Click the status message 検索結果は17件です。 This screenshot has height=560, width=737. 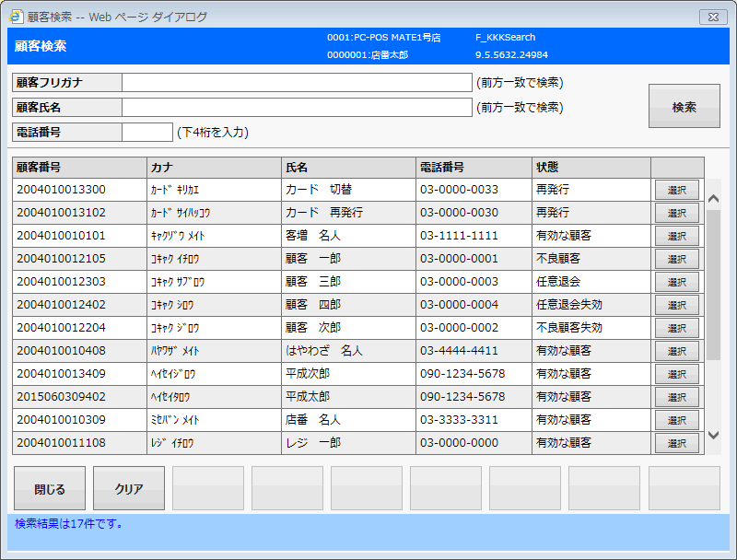tap(68, 524)
